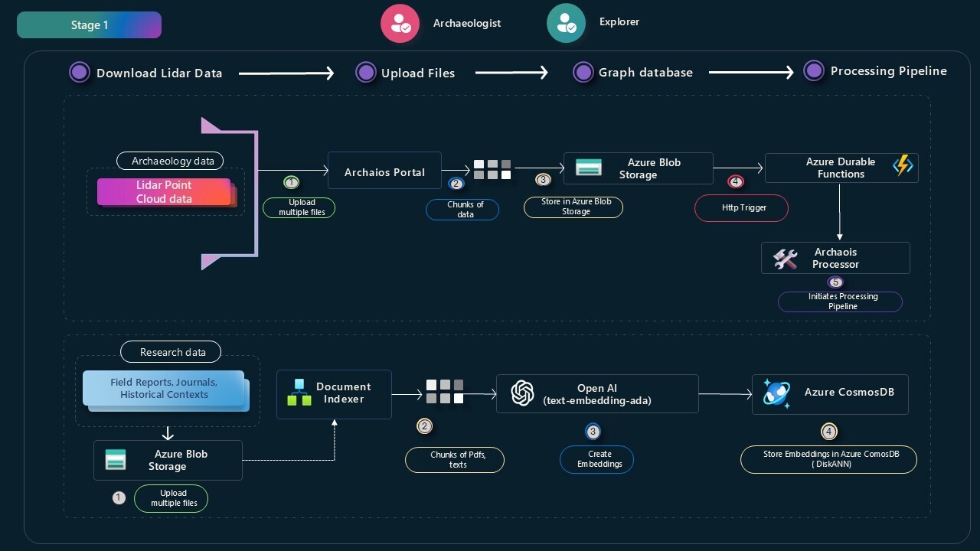Select the purple circle beside Processing Pipeline
Screen dimensions: 980x551
coord(813,70)
